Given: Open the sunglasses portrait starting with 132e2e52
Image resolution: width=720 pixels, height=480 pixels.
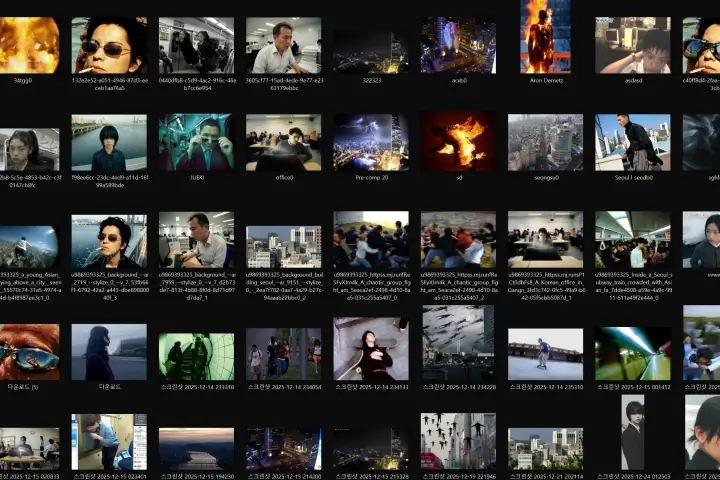Looking at the screenshot, I should [x=109, y=45].
